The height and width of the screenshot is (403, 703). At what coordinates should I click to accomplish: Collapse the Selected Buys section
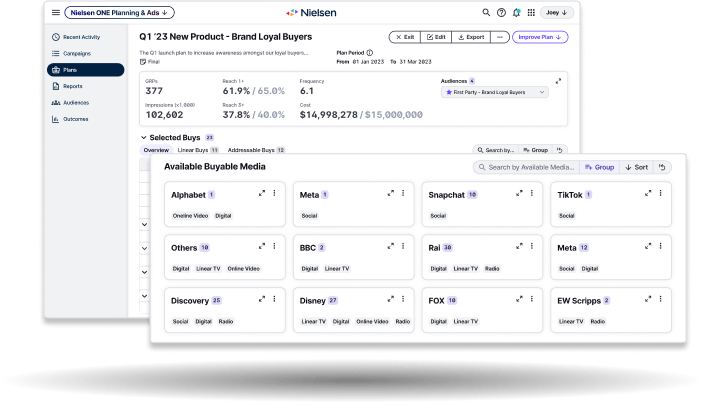tap(143, 137)
